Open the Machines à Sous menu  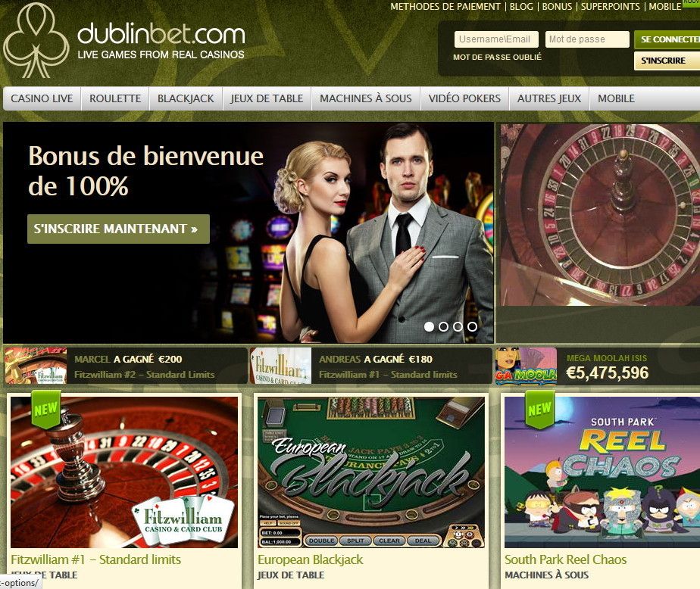[x=366, y=98]
